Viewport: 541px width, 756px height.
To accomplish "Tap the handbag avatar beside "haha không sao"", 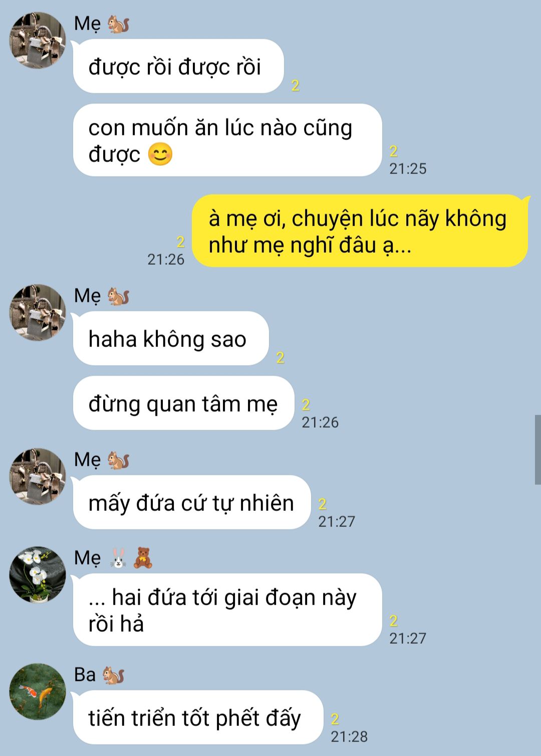I will point(38,312).
